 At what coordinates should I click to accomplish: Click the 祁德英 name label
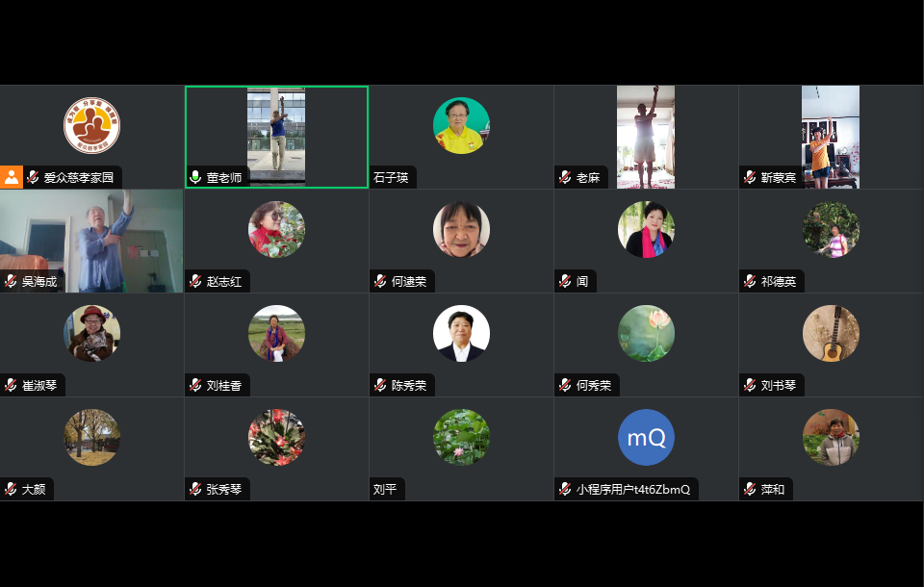coord(779,282)
